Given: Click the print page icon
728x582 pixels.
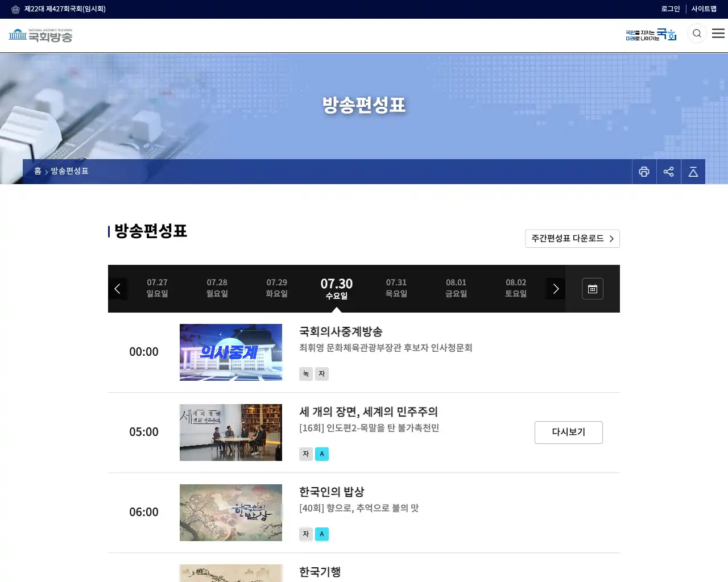Looking at the screenshot, I should (x=644, y=172).
